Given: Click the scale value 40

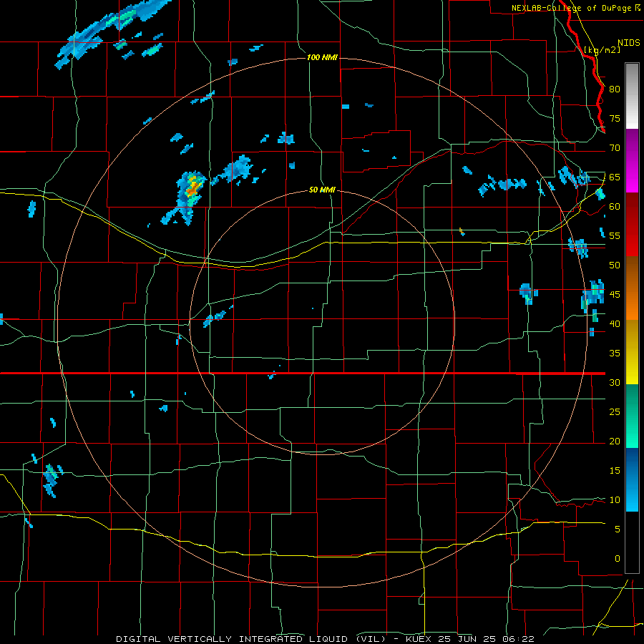Looking at the screenshot, I should coord(615,323).
